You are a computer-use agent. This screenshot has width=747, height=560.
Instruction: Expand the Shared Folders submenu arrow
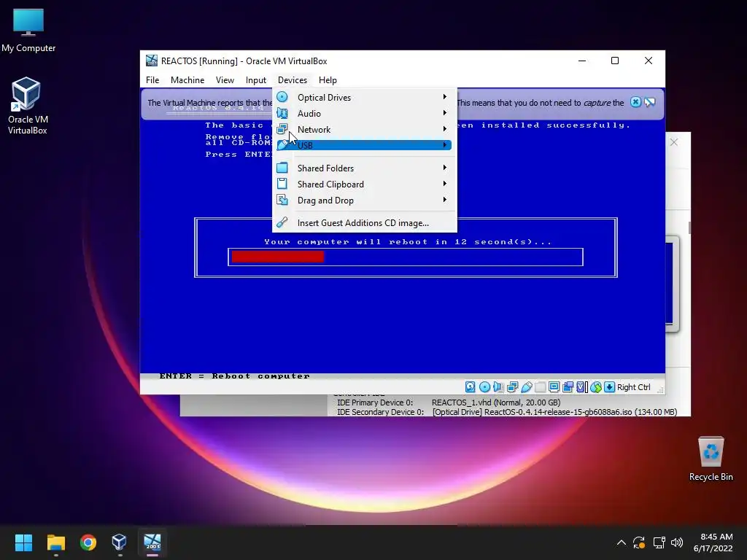[444, 168]
